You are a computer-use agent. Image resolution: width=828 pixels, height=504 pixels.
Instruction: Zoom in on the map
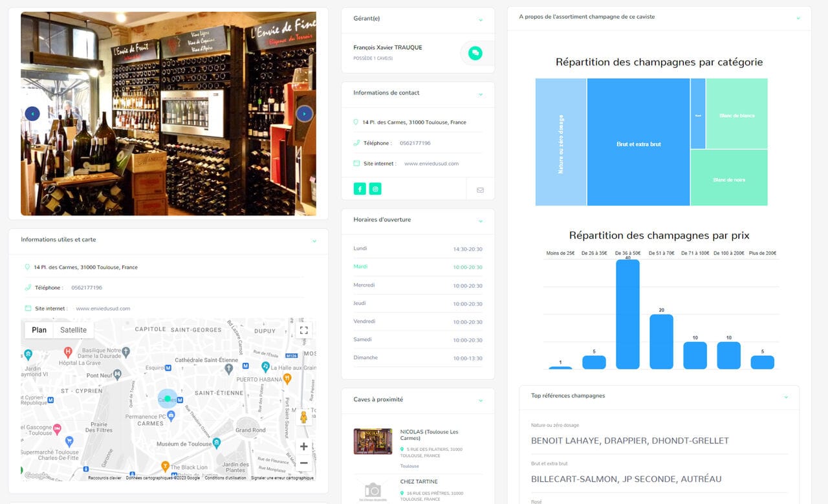click(303, 446)
